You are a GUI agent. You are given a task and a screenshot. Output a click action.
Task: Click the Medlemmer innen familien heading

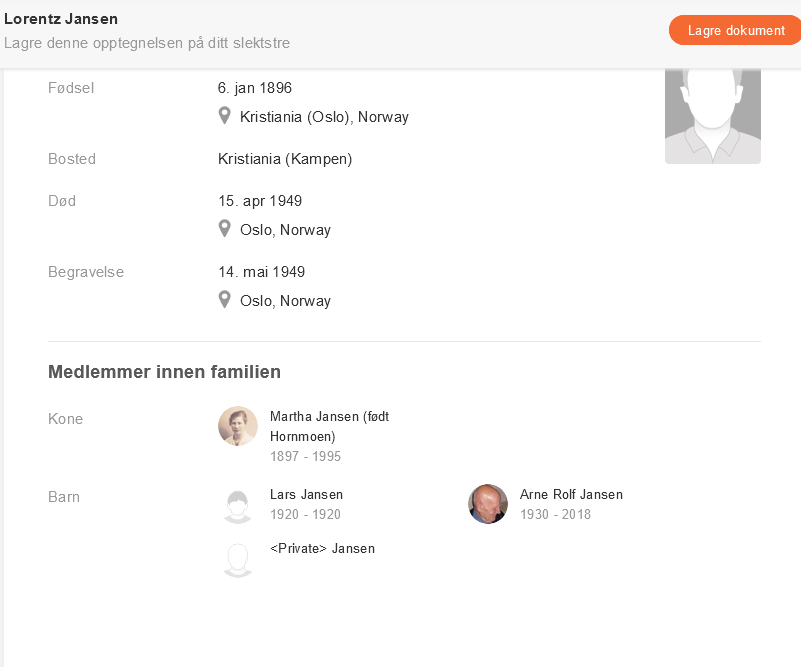pyautogui.click(x=164, y=372)
